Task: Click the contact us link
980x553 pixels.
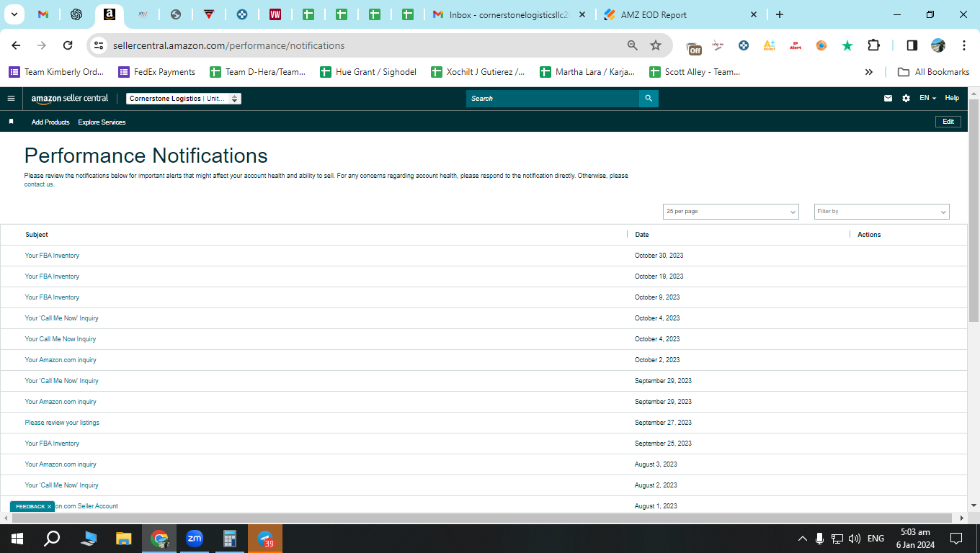Action: tap(39, 184)
